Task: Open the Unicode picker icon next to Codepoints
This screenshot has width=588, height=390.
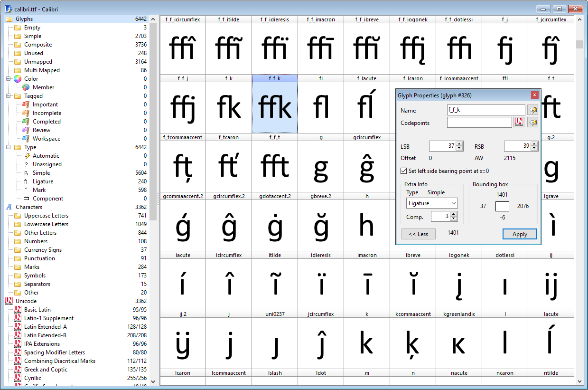Action: pos(519,123)
